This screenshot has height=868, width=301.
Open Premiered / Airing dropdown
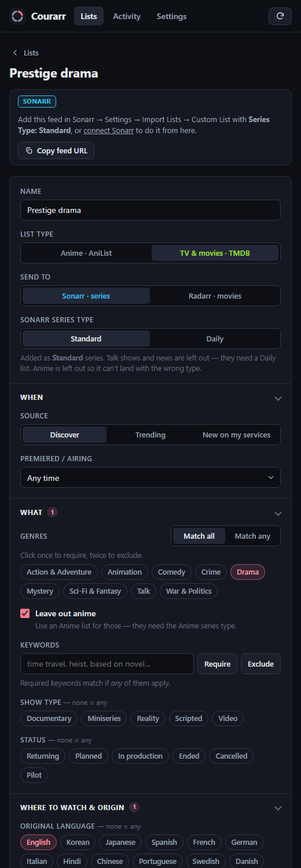(x=150, y=478)
